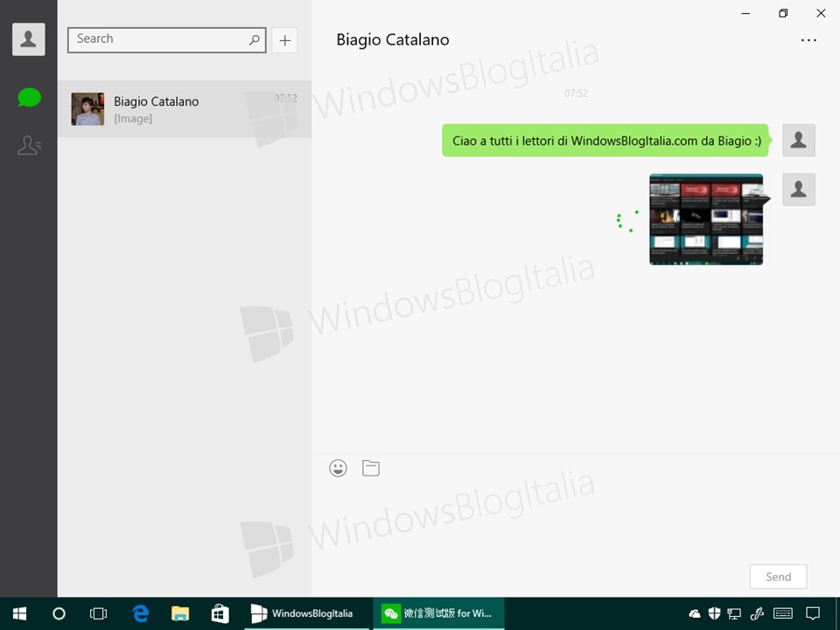
Task: Open Cortana search circle
Action: [59, 613]
